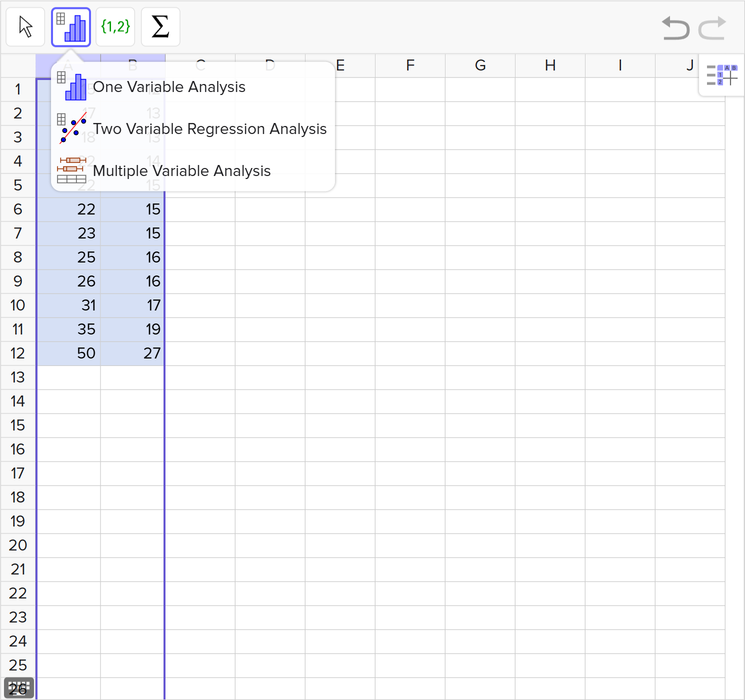Click cell A11 containing 35

tap(68, 329)
